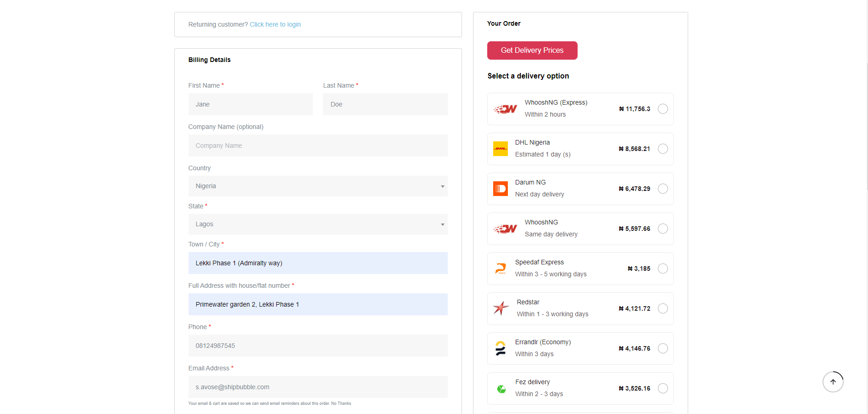This screenshot has width=868, height=414.
Task: Click the 'Within 2 hours' delivery text
Action: pos(545,114)
